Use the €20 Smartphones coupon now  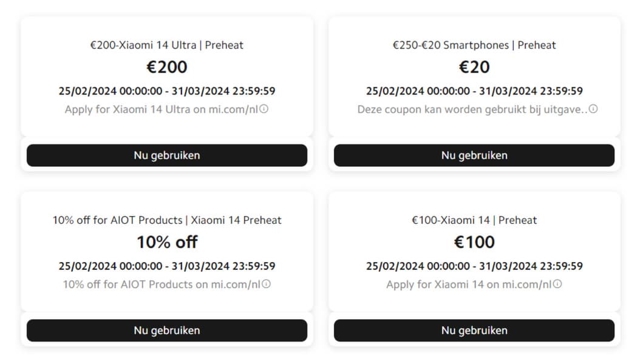pyautogui.click(x=474, y=155)
